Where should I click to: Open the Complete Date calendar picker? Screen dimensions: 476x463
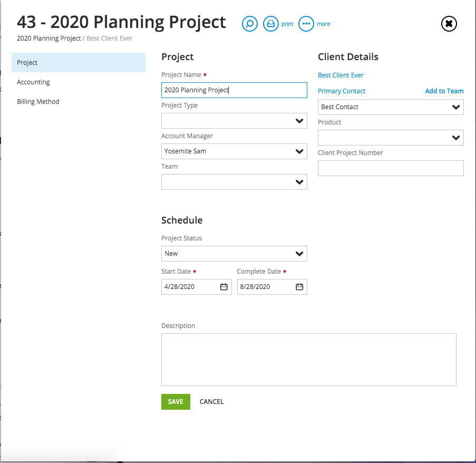pyautogui.click(x=299, y=287)
